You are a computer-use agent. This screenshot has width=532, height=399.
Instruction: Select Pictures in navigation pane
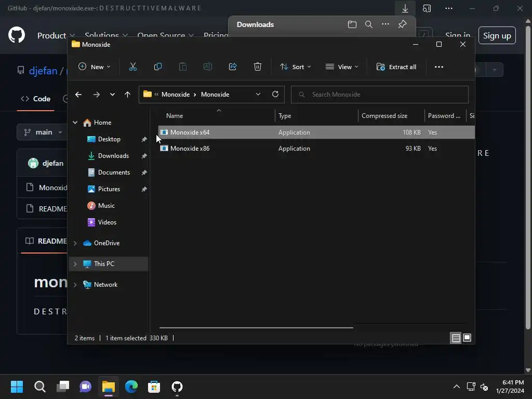(x=109, y=189)
